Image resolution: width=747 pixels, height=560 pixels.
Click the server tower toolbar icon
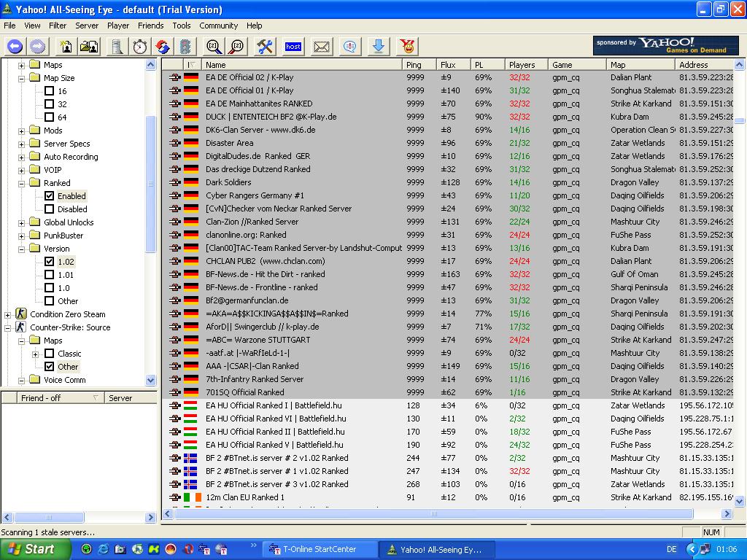pyautogui.click(x=117, y=46)
